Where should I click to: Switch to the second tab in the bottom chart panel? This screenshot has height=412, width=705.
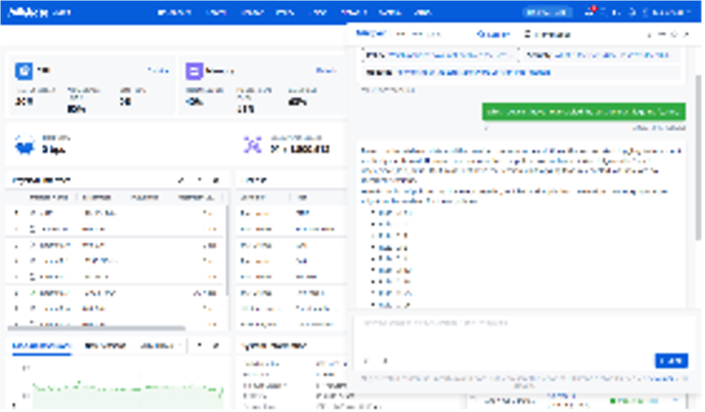[103, 345]
